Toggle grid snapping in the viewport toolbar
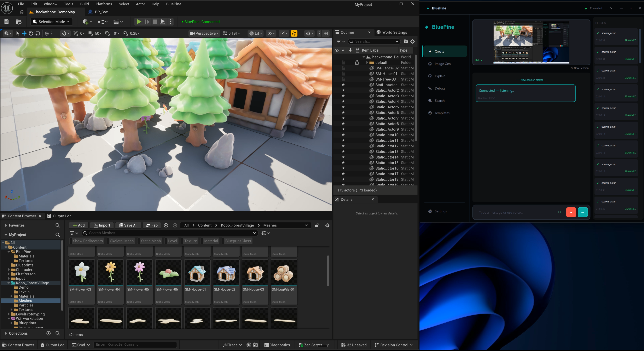The width and height of the screenshot is (644, 351). click(91, 33)
